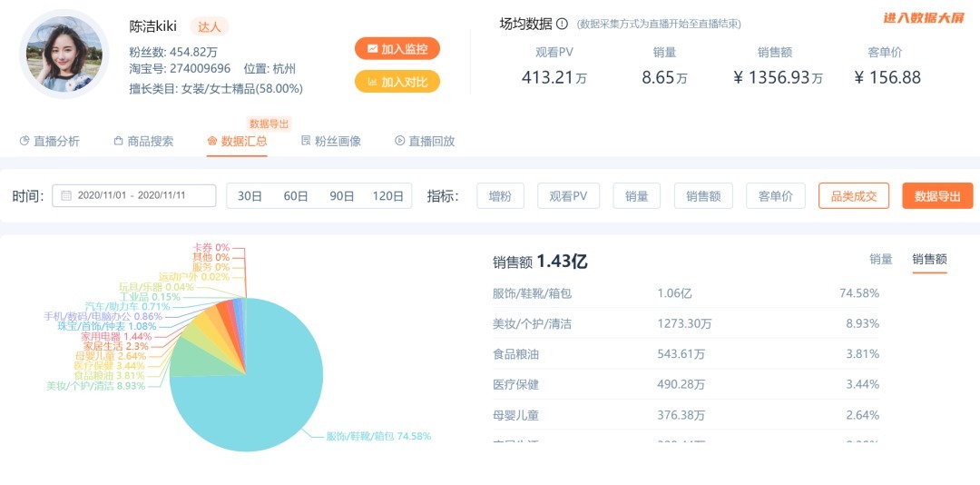Open the 进入数据大屏 link
Viewport: 980px width, 485px height.
tap(924, 18)
